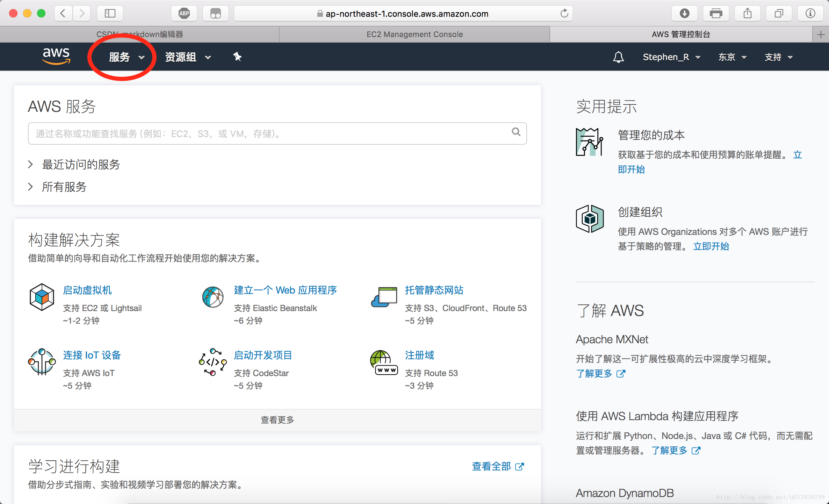Open the 服务 services dropdown

pyautogui.click(x=127, y=57)
